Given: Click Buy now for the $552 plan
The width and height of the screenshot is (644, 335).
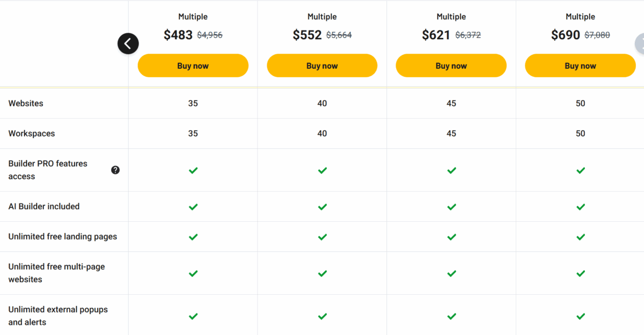Looking at the screenshot, I should [322, 65].
